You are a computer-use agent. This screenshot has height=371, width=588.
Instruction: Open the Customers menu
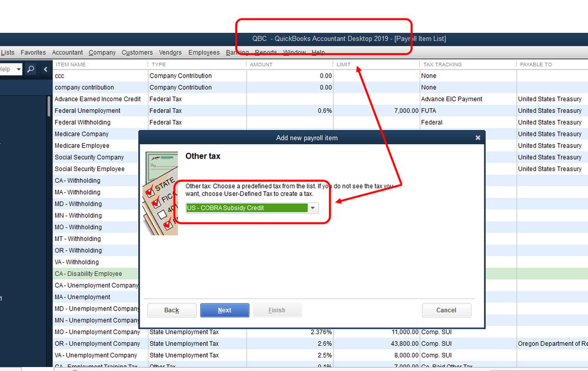(137, 52)
